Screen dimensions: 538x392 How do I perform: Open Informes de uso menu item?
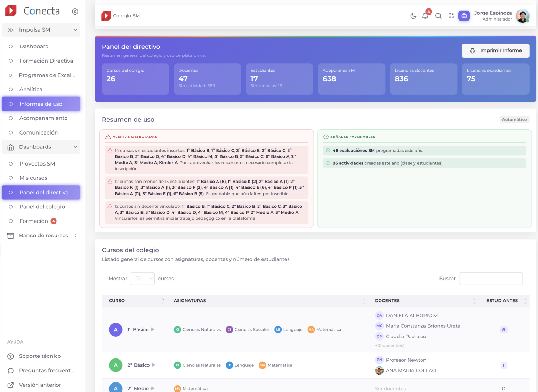(41, 104)
